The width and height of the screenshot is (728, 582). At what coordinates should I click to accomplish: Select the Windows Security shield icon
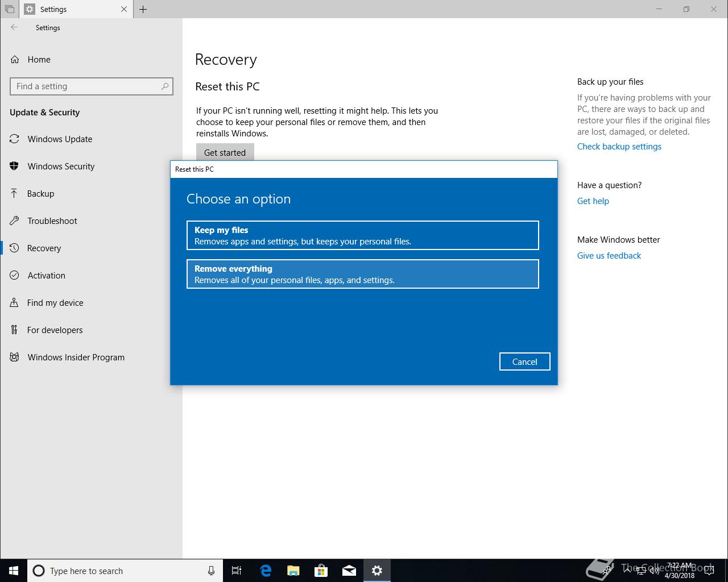[15, 167]
